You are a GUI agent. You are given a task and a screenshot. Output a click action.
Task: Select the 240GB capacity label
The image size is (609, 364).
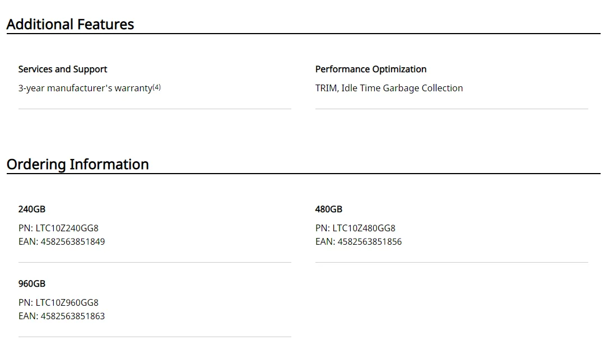click(32, 209)
